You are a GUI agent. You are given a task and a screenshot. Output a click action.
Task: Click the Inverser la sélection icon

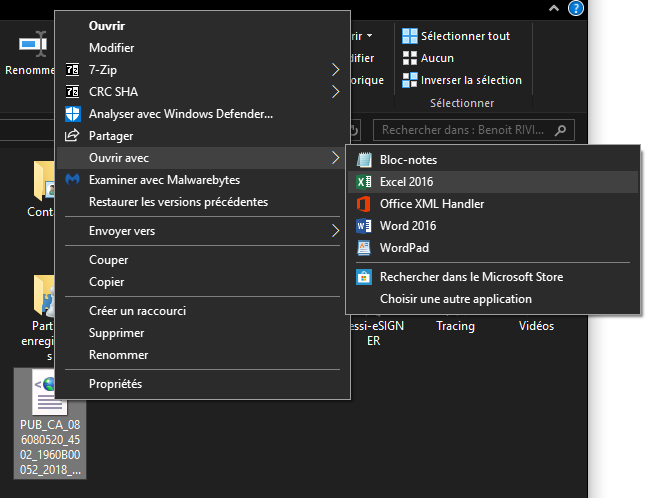point(410,80)
